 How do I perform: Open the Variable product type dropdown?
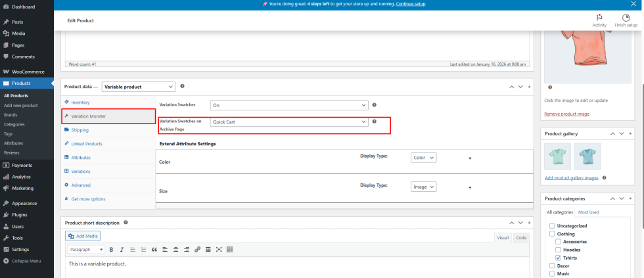pyautogui.click(x=138, y=87)
